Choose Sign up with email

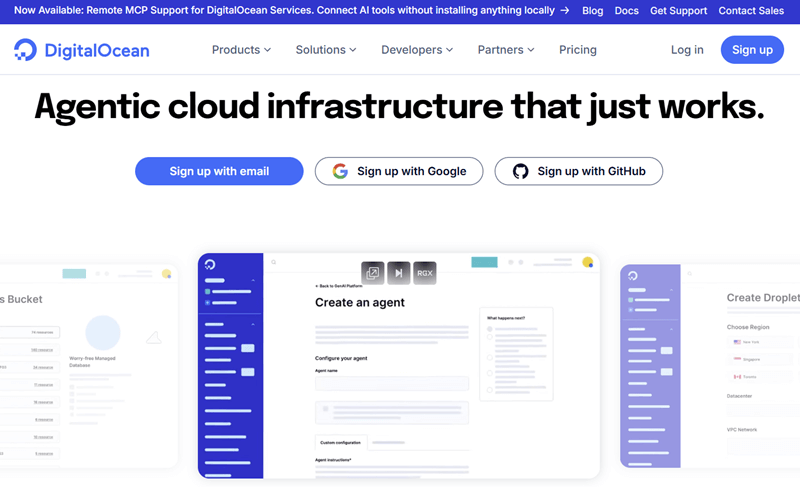[219, 171]
